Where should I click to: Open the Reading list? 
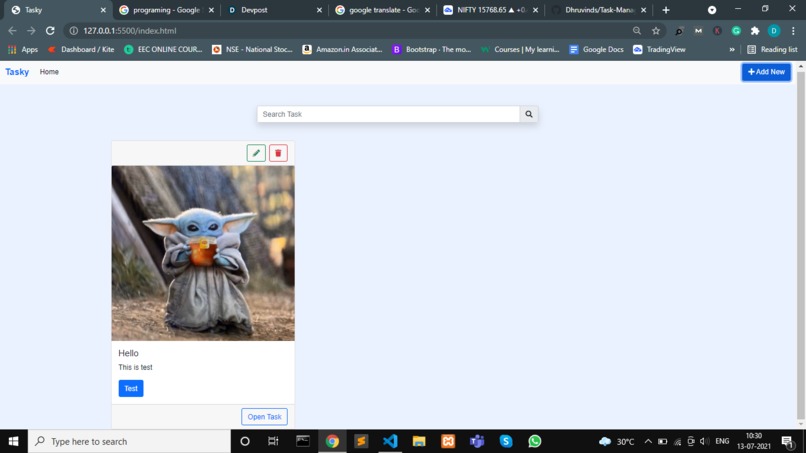click(x=772, y=49)
